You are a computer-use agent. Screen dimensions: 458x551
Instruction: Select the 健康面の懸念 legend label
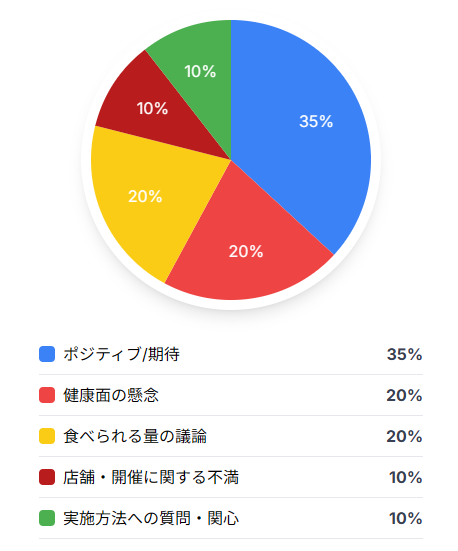coord(111,395)
